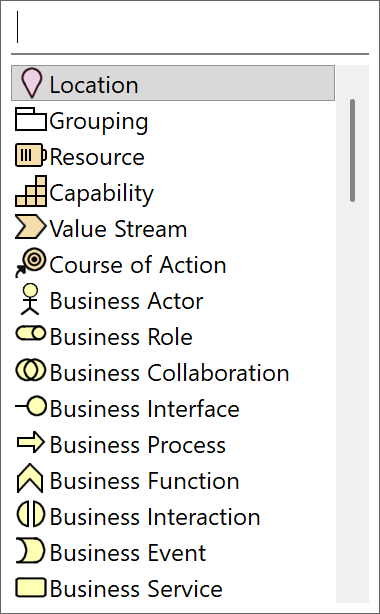
Task: Click the vertical scrollbar thumb
Action: (x=353, y=151)
